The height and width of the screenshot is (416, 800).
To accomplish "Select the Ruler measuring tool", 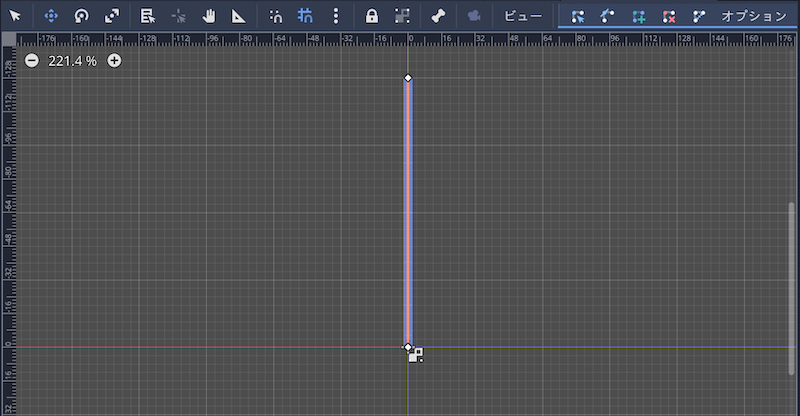I will coord(238,16).
